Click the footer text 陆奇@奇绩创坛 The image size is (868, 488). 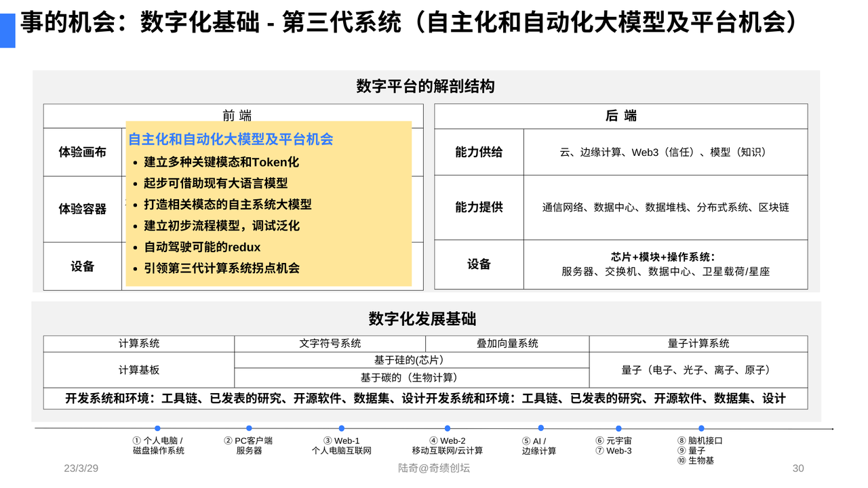(x=434, y=468)
